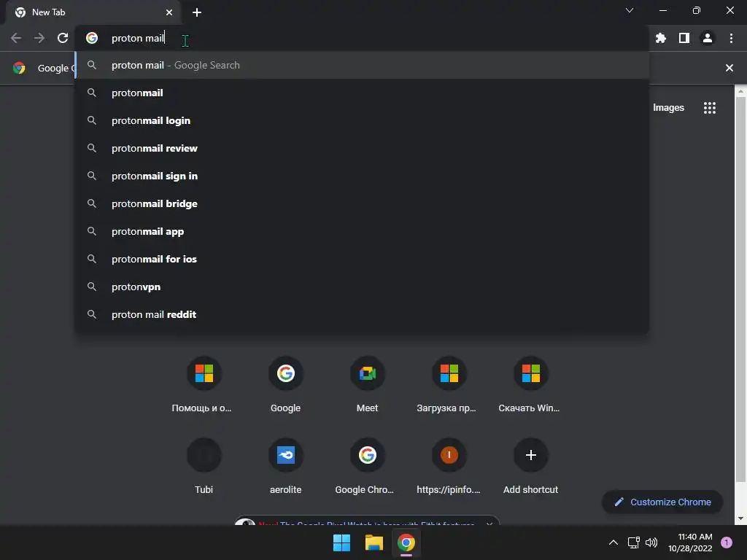
Task: Select 'proton mail reddit' suggestion
Action: 362,314
